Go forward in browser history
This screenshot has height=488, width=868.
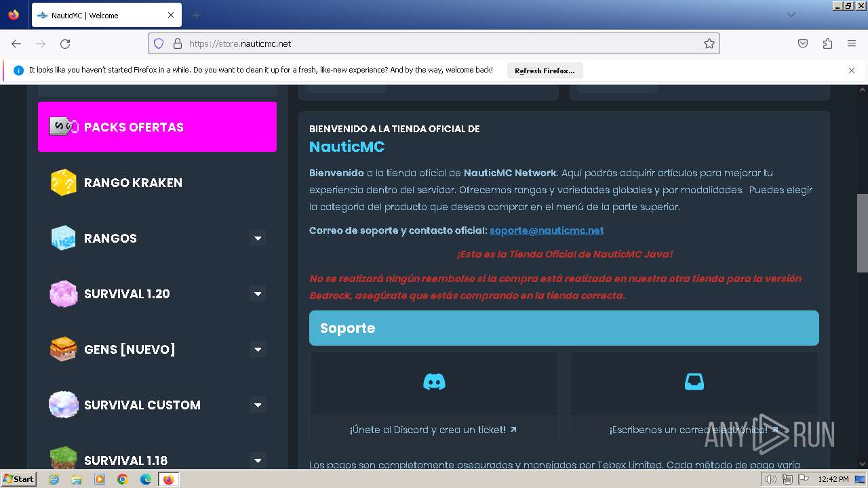[x=41, y=43]
